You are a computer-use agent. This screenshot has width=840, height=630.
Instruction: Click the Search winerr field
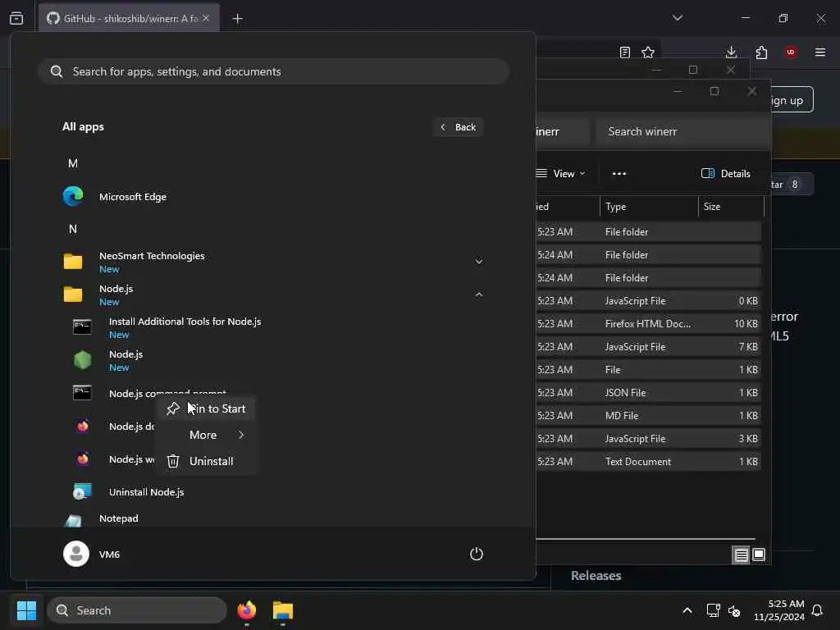pyautogui.click(x=683, y=132)
